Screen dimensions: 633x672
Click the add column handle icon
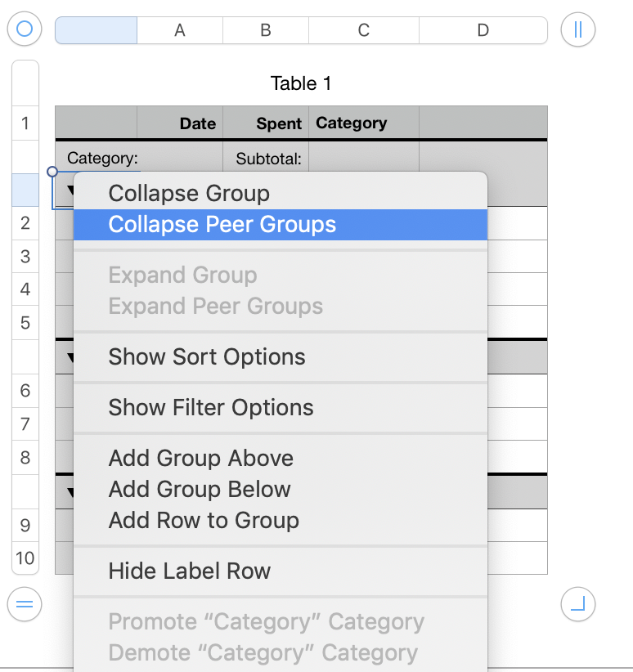tap(577, 29)
